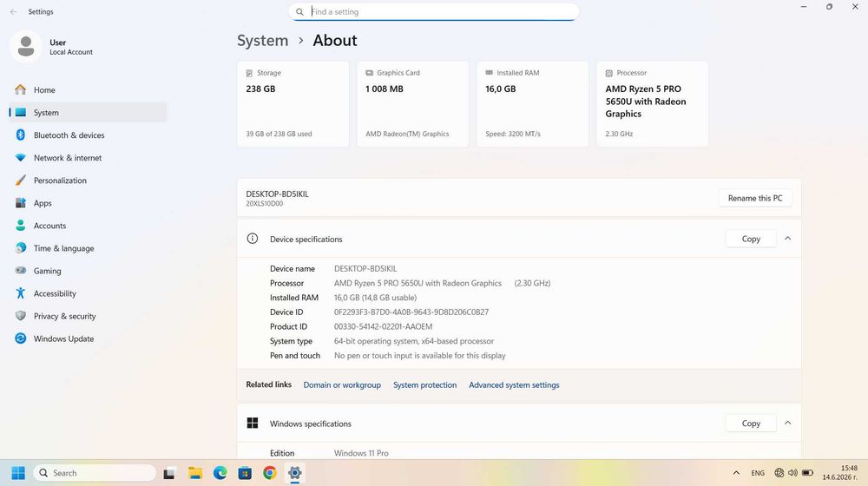Open Advanced system settings link
This screenshot has height=486, width=868.
pyautogui.click(x=514, y=384)
